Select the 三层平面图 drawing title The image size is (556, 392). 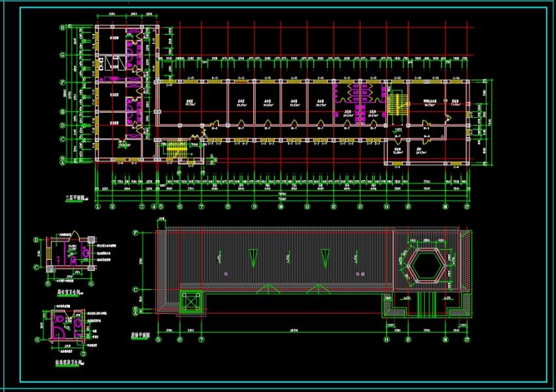coord(75,198)
